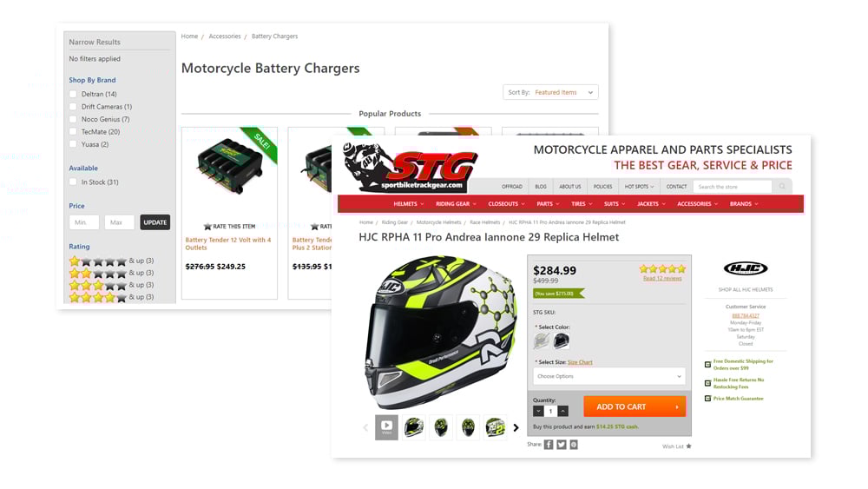Check the Deltran brand filter
This screenshot has height=489, width=868.
73,94
